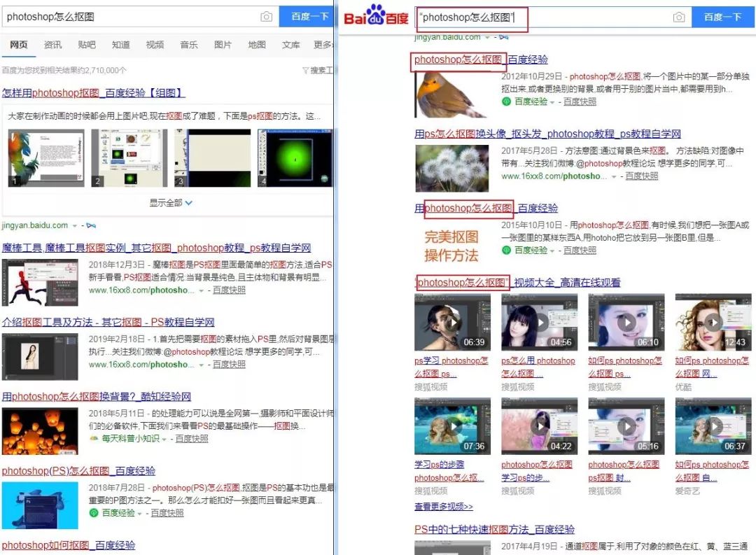Click the Baidu logo in right window
This screenshot has width=756, height=555.
pyautogui.click(x=376, y=15)
